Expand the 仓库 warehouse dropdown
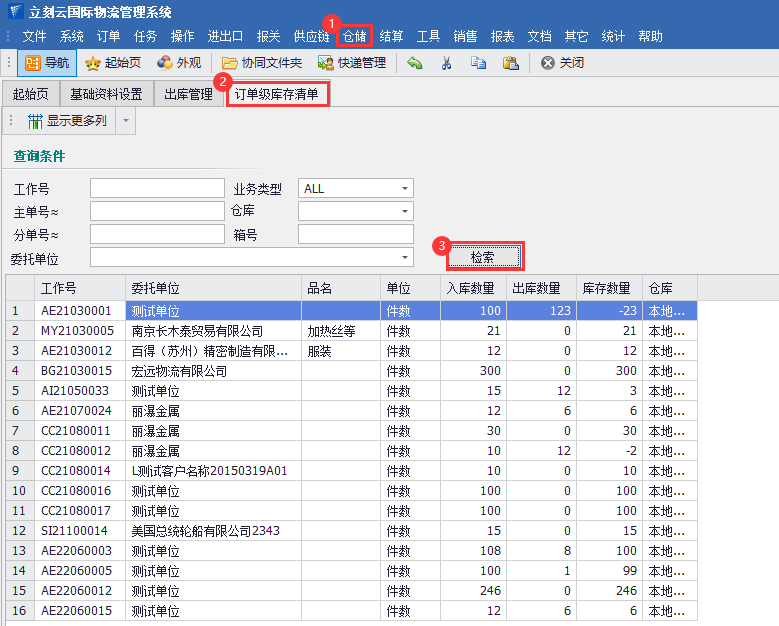The width and height of the screenshot is (779, 626). coord(405,211)
